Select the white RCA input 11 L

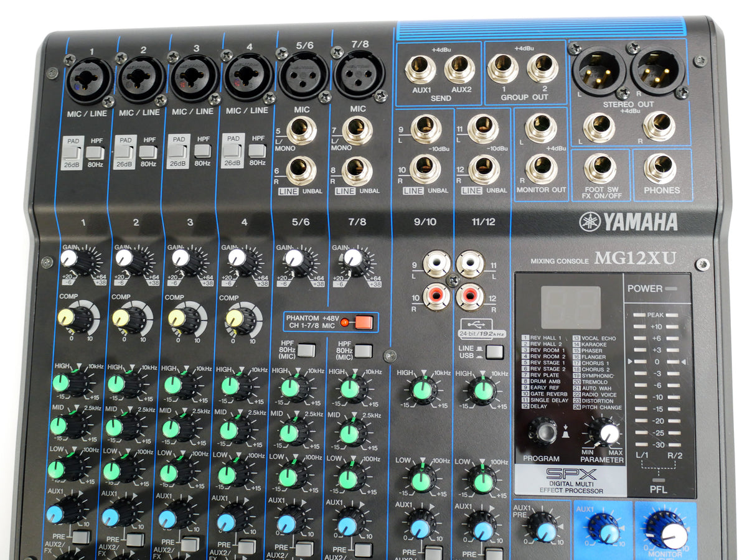[471, 264]
